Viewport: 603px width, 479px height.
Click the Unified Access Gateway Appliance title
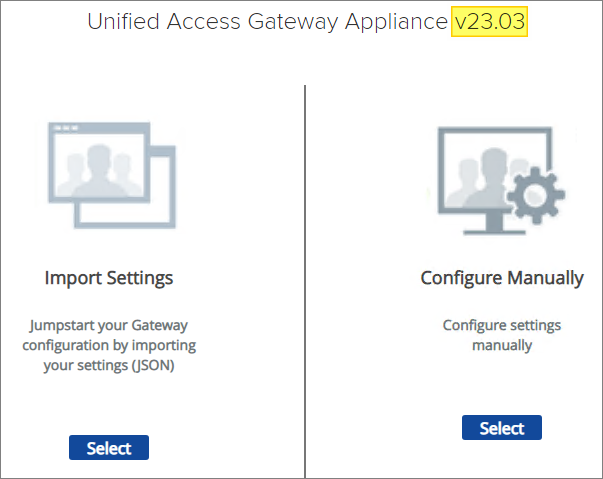click(x=267, y=22)
